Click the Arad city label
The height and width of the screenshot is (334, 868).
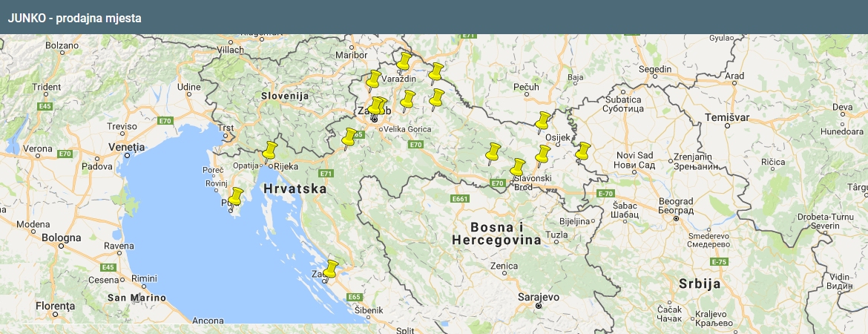[x=734, y=75]
